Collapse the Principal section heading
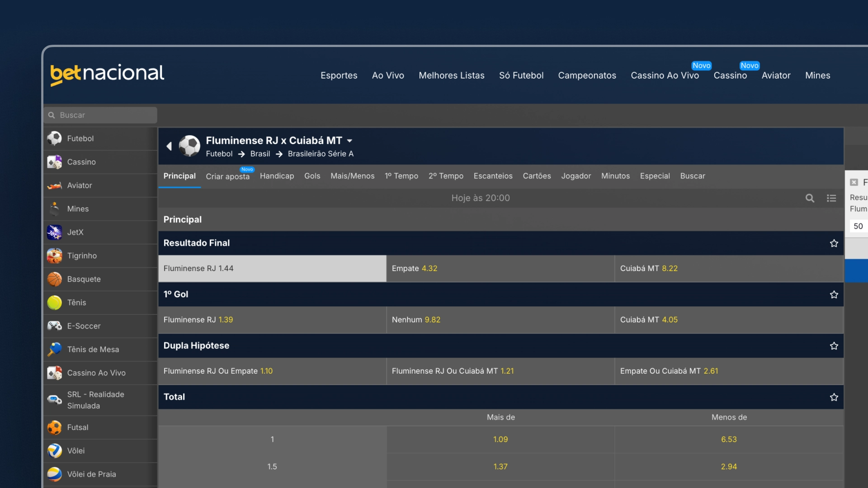This screenshot has height=488, width=868. pyautogui.click(x=183, y=220)
